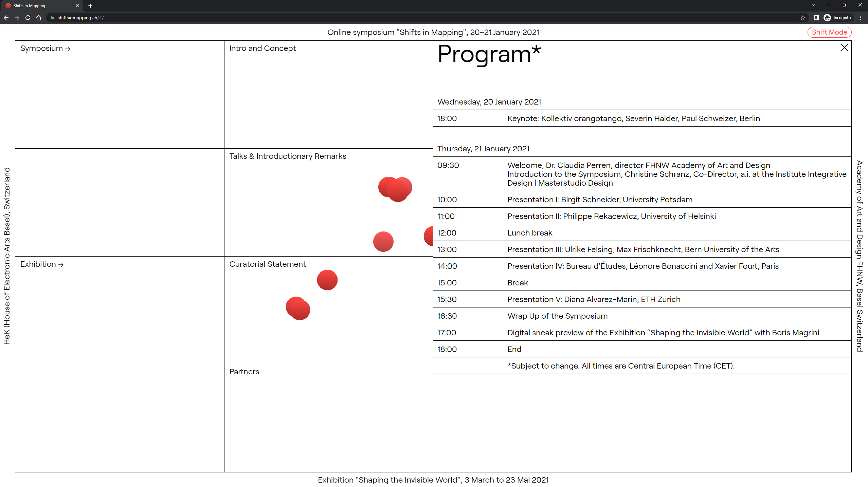Screen dimensions: 868x487
Task: Click the red dot below Curatorial Statement
Action: [x=327, y=280]
